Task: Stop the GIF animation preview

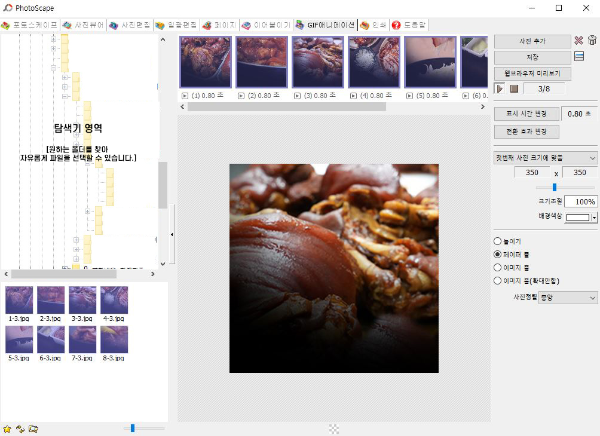Action: (x=514, y=89)
